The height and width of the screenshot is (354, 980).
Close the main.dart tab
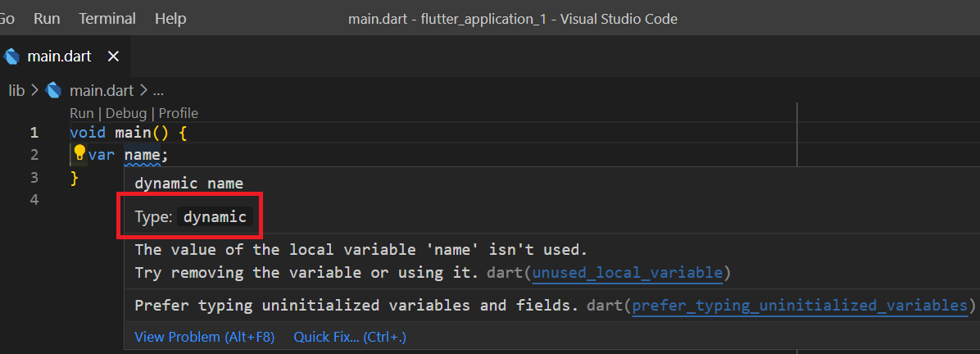(x=113, y=57)
